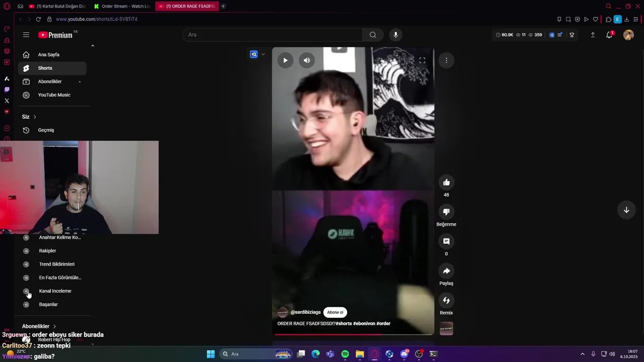Open Spotify from the taskbar
Viewport: 644px width, 362px height.
click(x=345, y=354)
